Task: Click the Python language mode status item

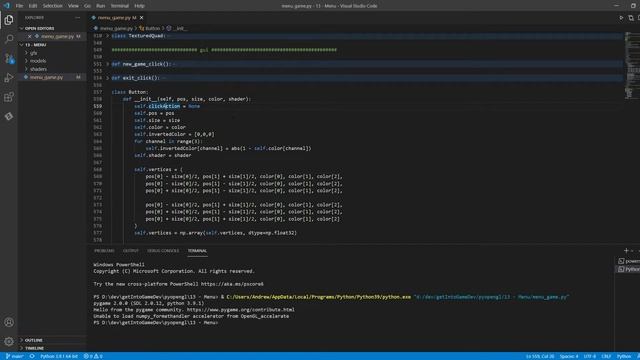Action: point(624,356)
